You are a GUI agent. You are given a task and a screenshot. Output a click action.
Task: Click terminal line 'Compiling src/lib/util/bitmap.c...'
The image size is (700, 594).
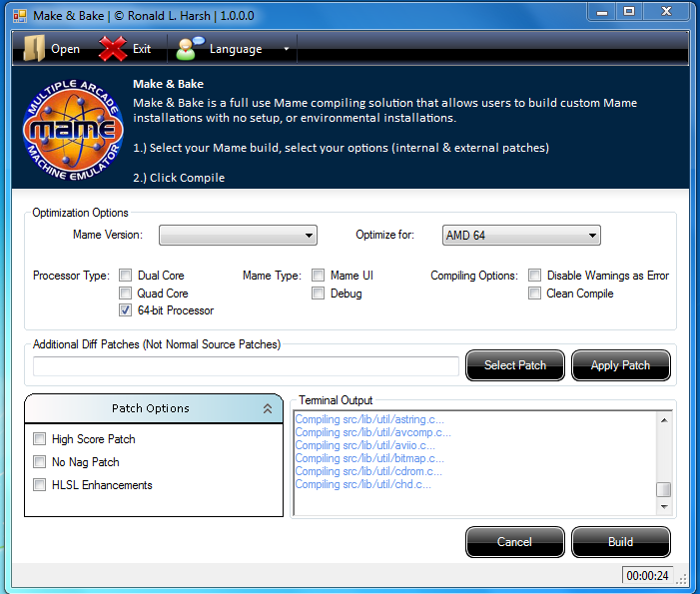369,458
